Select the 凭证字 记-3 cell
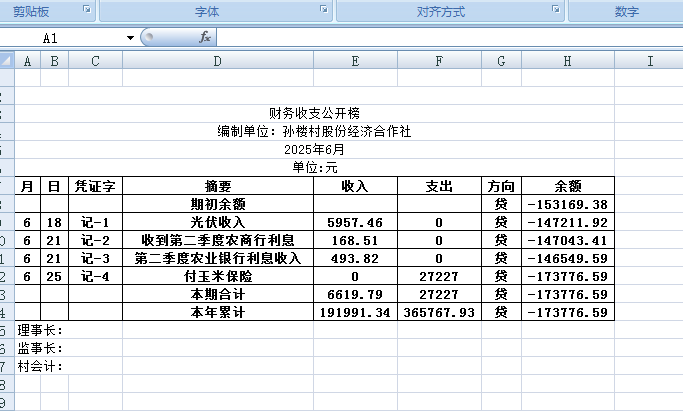This screenshot has height=411, width=683. tap(95, 258)
